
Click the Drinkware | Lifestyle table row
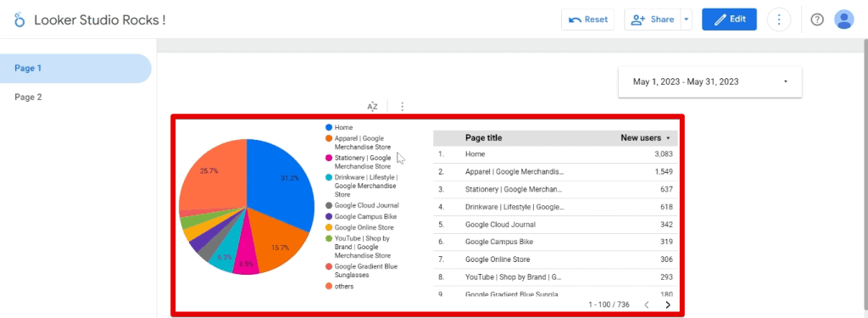click(x=555, y=207)
